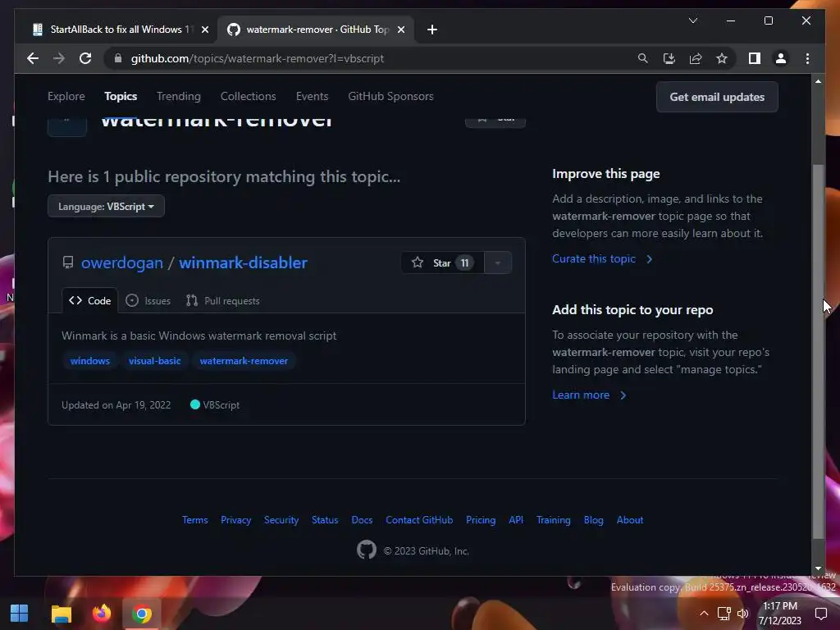The width and height of the screenshot is (840, 630).
Task: Launch Firefox from the taskbar
Action: tap(101, 613)
